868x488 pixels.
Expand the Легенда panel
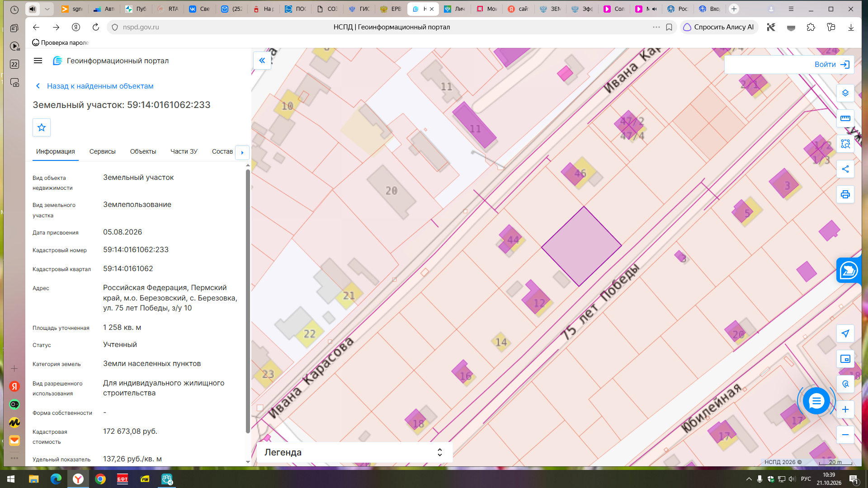[x=354, y=452]
